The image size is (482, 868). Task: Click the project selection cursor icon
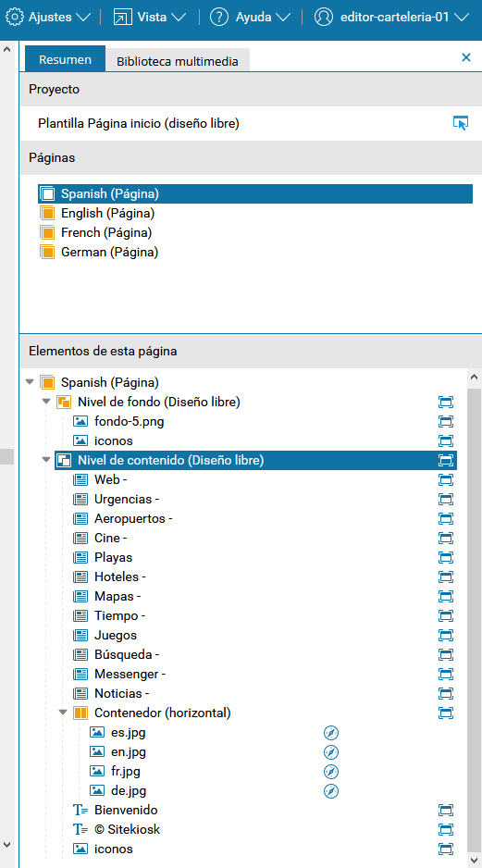[461, 123]
